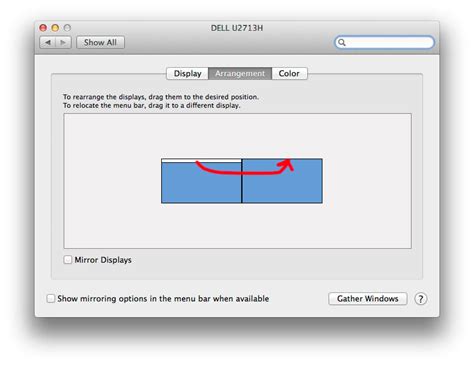The width and height of the screenshot is (474, 365).
Task: Switch to the Display tab
Action: click(187, 73)
